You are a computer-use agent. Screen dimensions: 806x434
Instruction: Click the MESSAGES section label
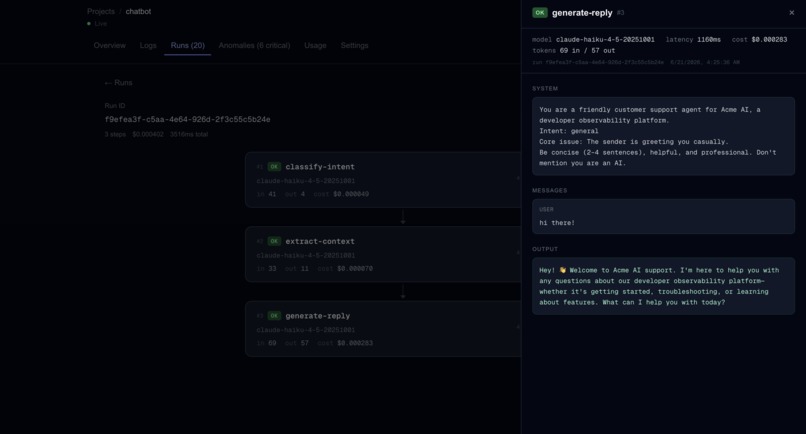pos(549,190)
